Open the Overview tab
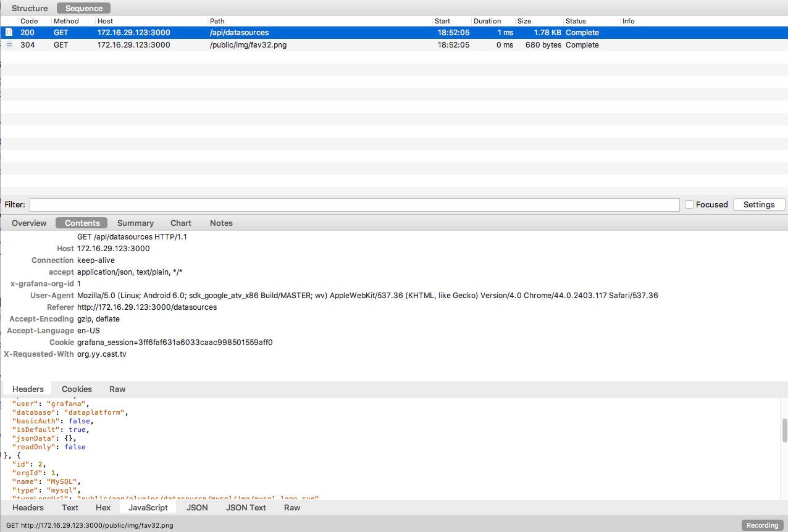This screenshot has width=788, height=532. (28, 223)
